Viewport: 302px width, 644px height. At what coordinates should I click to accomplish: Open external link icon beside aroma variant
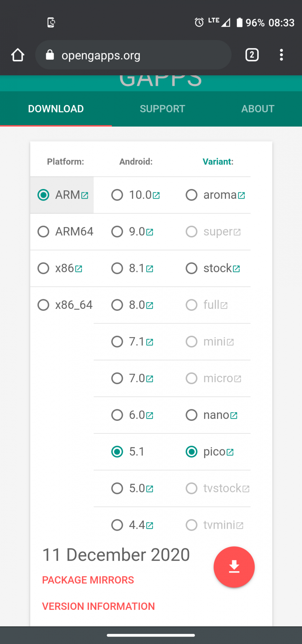(x=242, y=195)
